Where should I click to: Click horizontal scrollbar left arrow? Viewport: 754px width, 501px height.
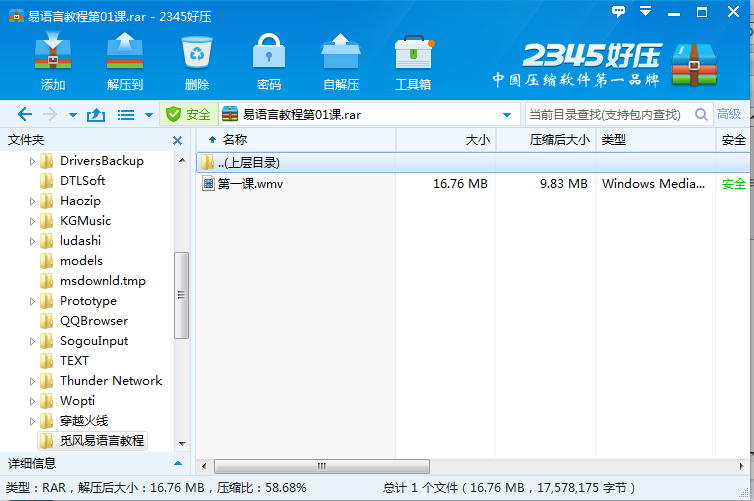[204, 466]
